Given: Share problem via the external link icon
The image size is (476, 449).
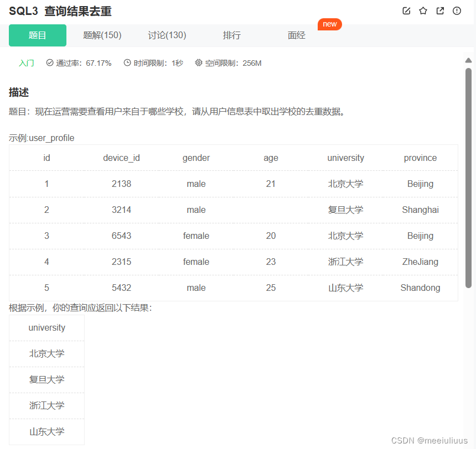Looking at the screenshot, I should point(439,11).
